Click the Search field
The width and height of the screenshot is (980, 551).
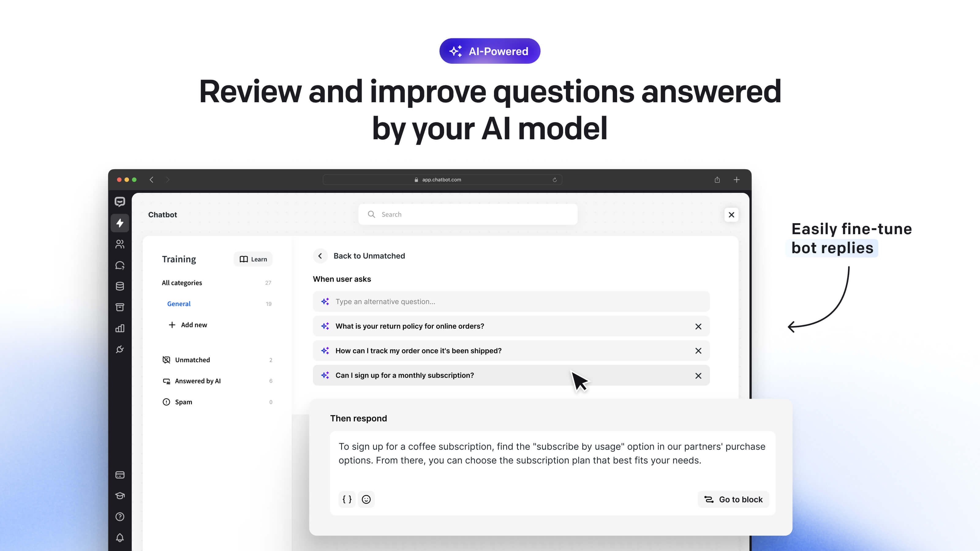(468, 215)
